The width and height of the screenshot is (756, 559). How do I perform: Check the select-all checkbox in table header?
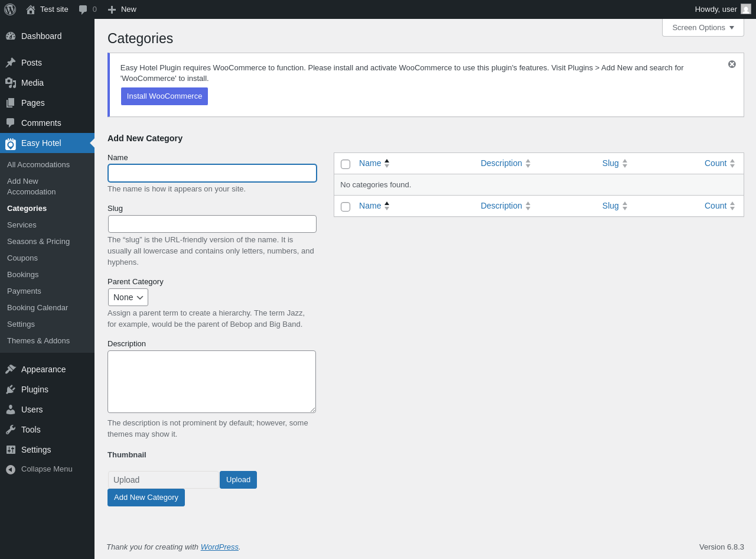point(346,164)
